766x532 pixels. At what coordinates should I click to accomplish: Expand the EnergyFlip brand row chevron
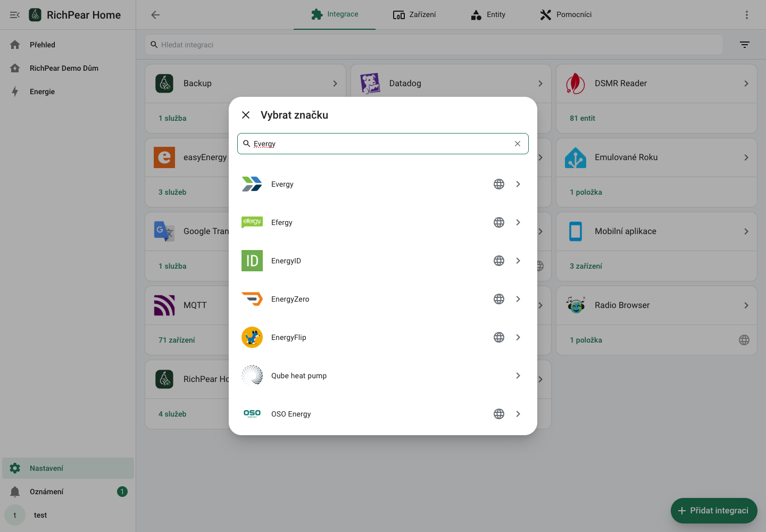pos(518,337)
